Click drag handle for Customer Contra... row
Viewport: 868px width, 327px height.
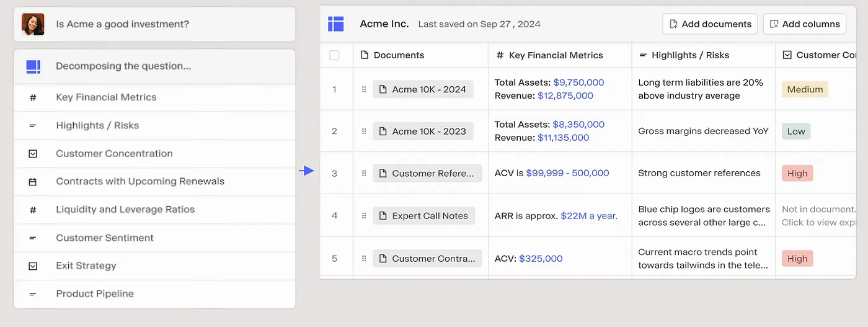364,259
